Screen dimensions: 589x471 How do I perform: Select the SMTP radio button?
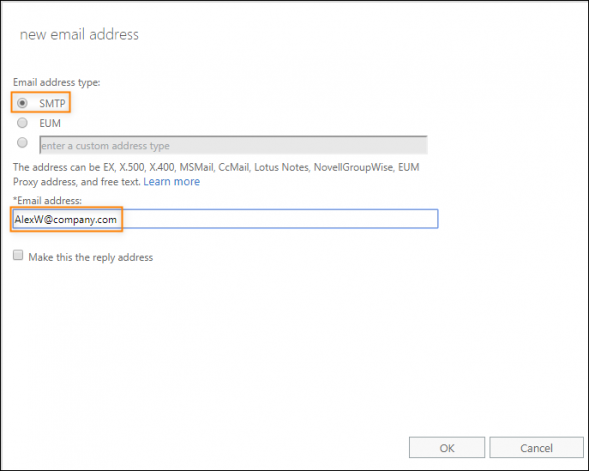point(22,103)
